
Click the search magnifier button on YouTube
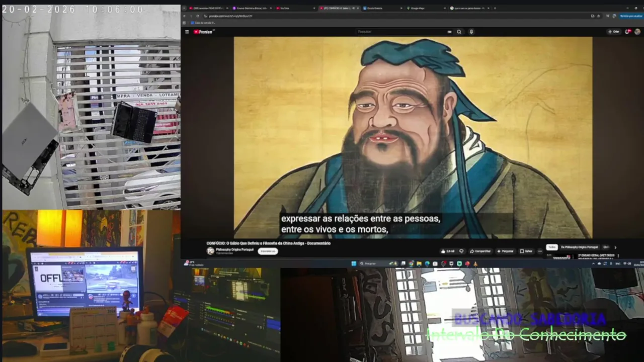[x=459, y=32]
